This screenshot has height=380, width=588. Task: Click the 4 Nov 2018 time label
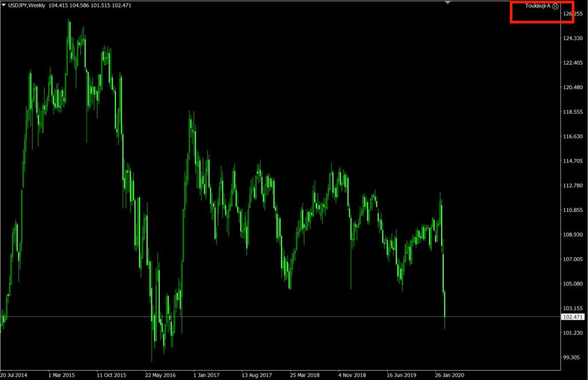352,375
